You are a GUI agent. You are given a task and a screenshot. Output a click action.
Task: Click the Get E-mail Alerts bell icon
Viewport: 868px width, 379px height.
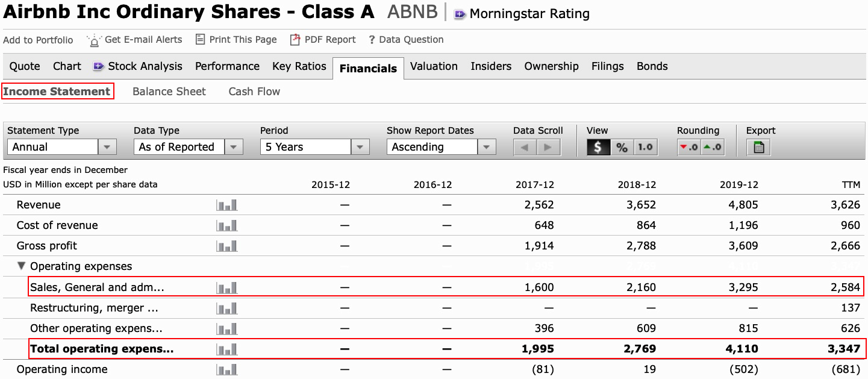click(95, 40)
